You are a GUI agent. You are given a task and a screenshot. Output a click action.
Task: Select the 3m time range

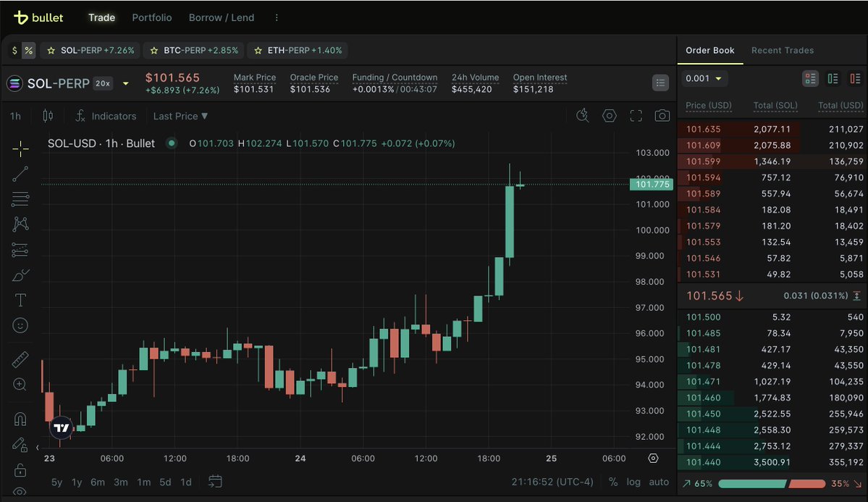tap(121, 482)
